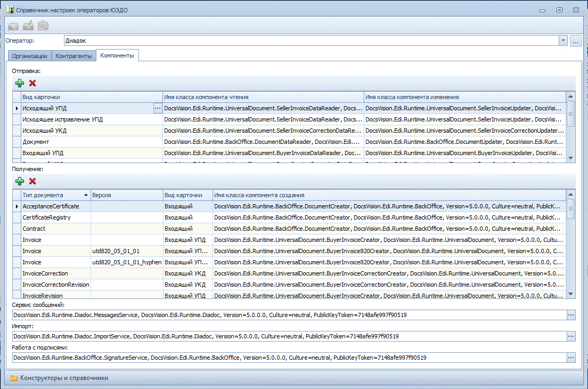Select the Contract row

[x=289, y=229]
